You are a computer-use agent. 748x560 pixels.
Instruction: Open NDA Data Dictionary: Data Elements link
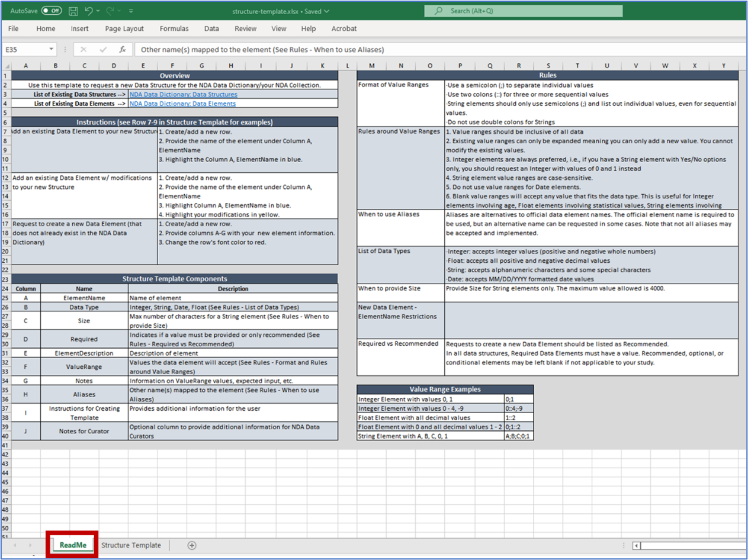(182, 104)
